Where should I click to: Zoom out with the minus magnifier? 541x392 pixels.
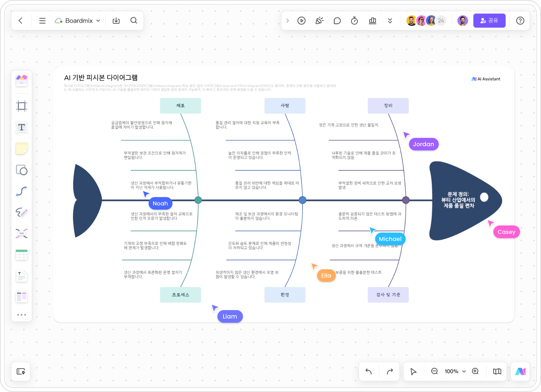434,371
